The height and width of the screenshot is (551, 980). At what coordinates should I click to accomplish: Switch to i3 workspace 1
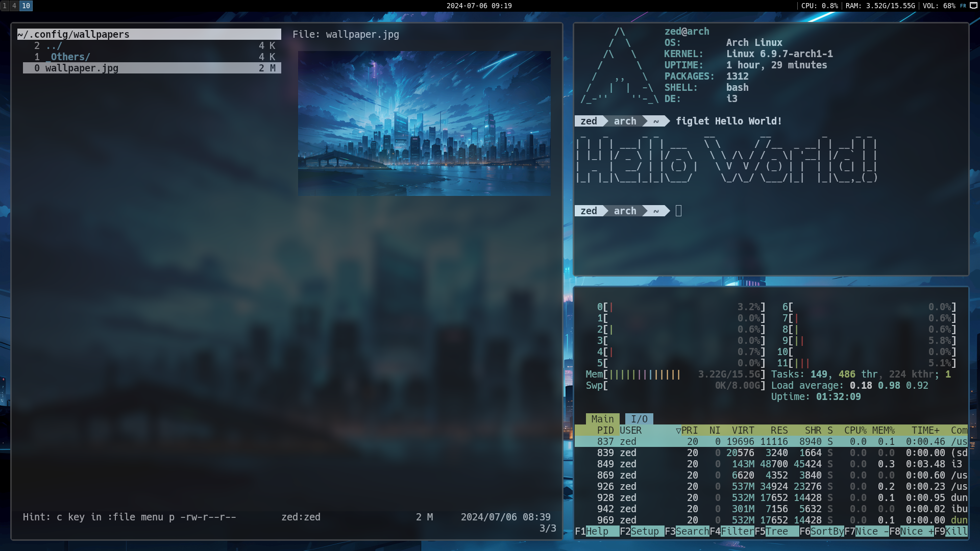5,6
